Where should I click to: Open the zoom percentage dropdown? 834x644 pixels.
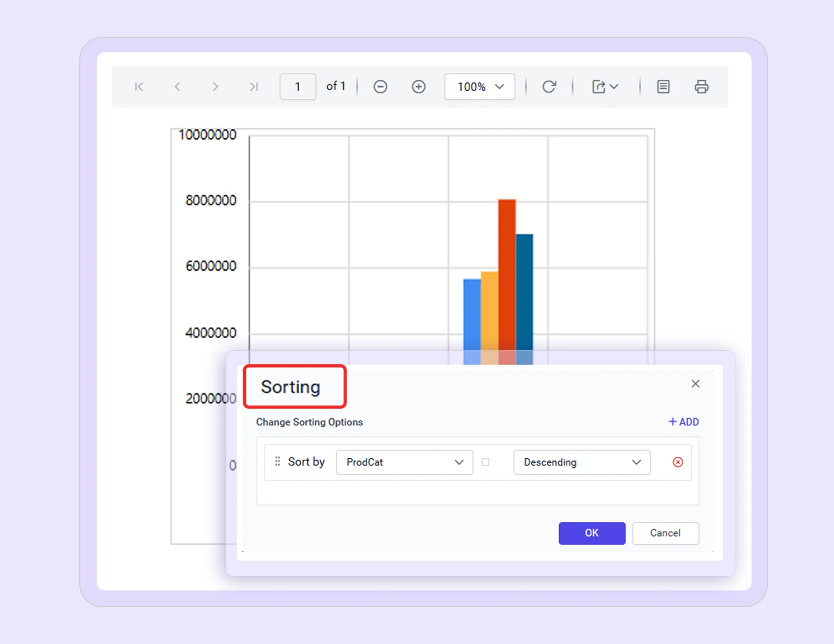(x=479, y=86)
